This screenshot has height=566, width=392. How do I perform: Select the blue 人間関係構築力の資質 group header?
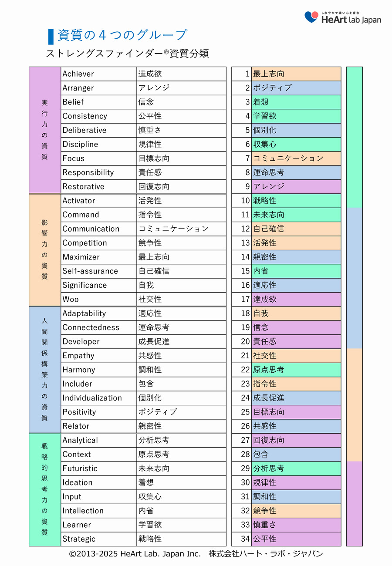click(x=45, y=370)
